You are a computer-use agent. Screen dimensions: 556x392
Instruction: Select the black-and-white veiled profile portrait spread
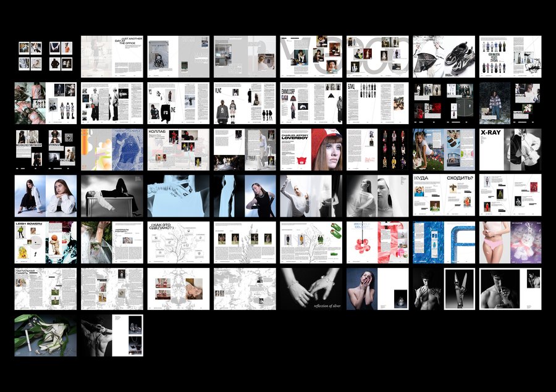coord(377,196)
